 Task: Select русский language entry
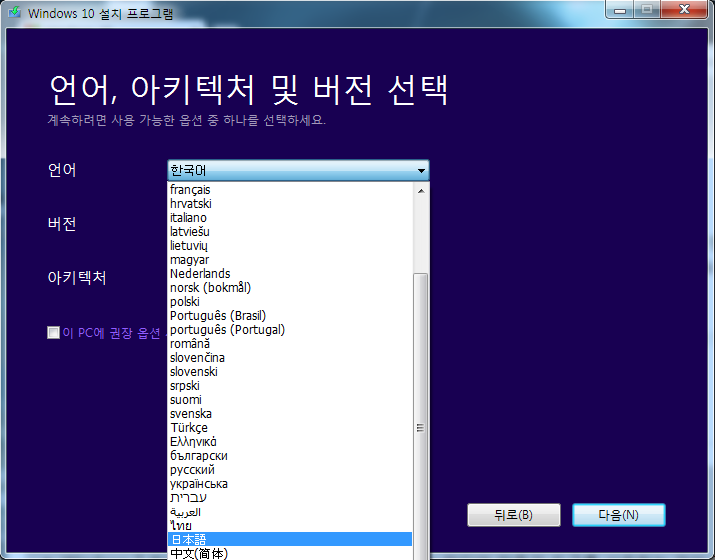(290, 470)
